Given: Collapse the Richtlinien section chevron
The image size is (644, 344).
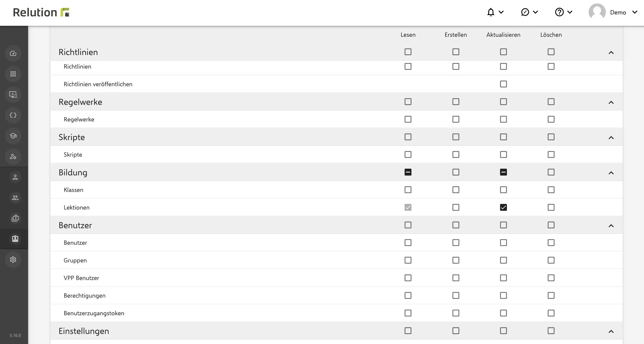Looking at the screenshot, I should tap(611, 52).
